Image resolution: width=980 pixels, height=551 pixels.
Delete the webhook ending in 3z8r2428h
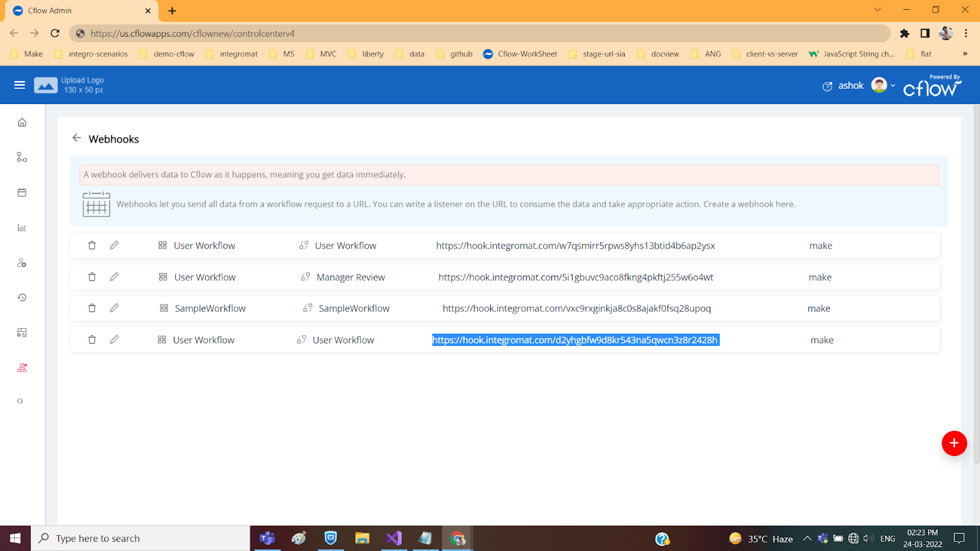[92, 339]
